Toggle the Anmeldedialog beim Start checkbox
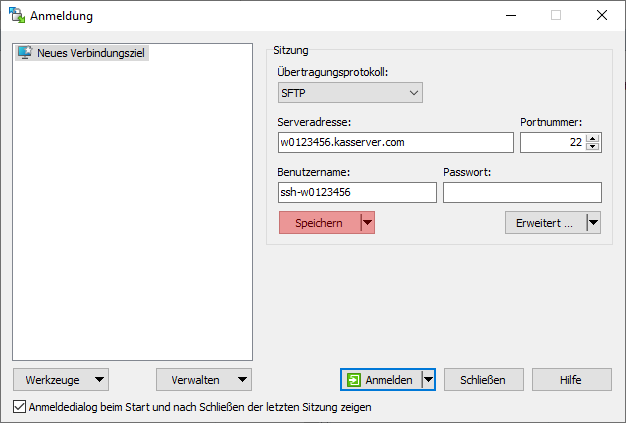The height and width of the screenshot is (423, 626). [x=19, y=407]
